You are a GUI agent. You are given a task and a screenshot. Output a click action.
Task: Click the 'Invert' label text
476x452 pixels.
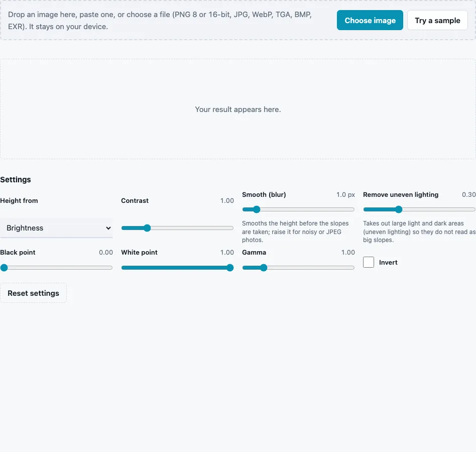pyautogui.click(x=388, y=262)
